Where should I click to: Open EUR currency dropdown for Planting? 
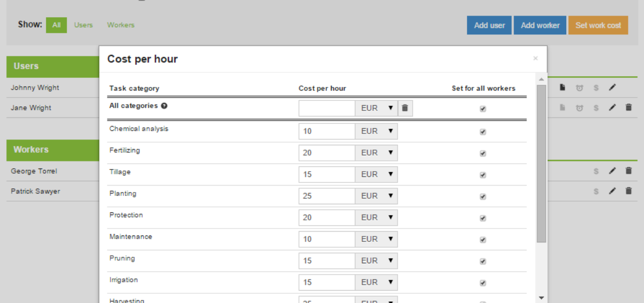[x=376, y=196]
